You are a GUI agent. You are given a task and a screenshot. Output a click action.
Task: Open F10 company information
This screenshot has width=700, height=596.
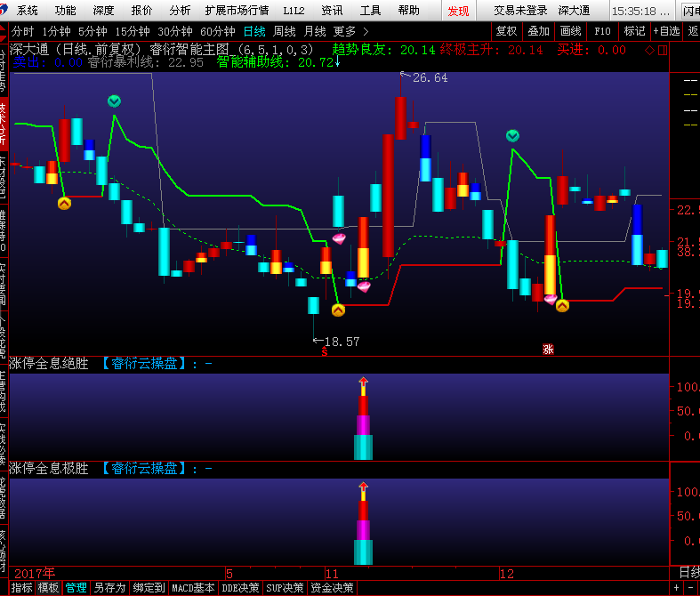602,31
